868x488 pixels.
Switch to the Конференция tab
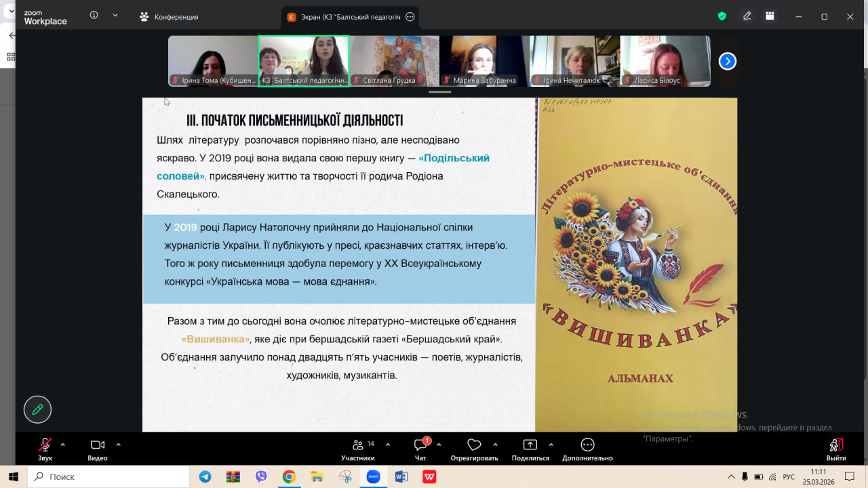(169, 17)
